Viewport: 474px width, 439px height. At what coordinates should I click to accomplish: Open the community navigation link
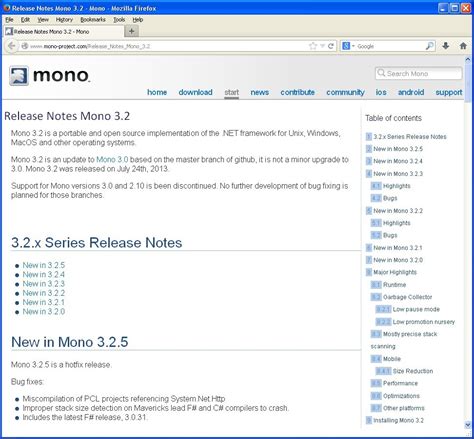345,92
